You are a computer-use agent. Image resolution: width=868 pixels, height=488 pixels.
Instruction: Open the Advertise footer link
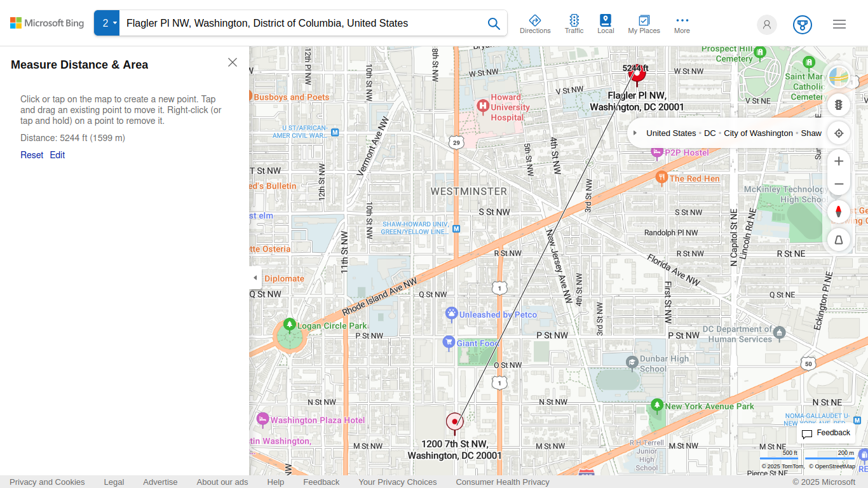160,482
